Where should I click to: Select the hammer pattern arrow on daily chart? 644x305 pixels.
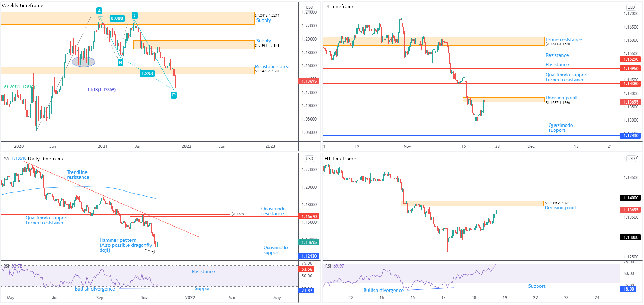(x=150, y=251)
